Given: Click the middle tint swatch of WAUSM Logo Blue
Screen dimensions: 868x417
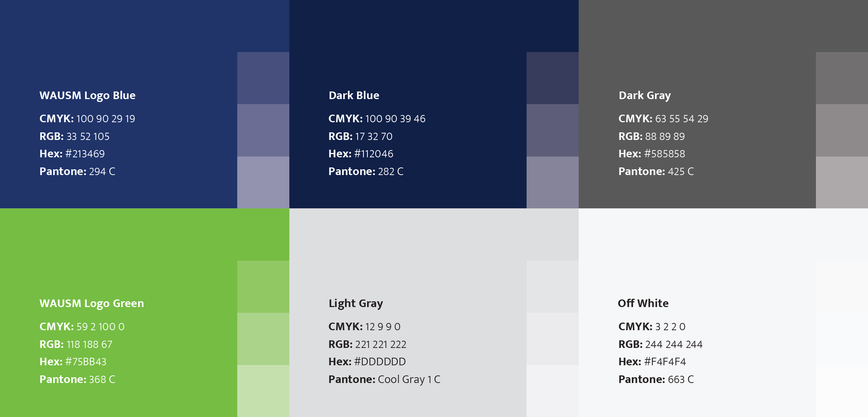Looking at the screenshot, I should (263, 130).
